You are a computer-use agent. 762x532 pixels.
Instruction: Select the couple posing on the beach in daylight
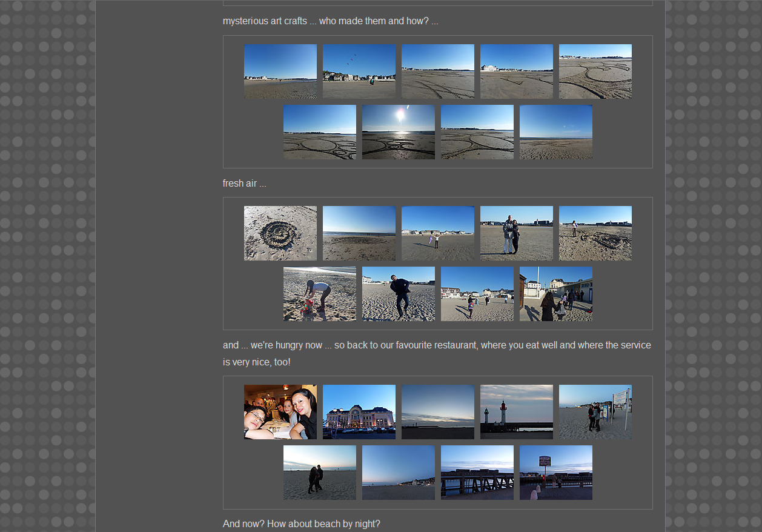click(x=516, y=233)
